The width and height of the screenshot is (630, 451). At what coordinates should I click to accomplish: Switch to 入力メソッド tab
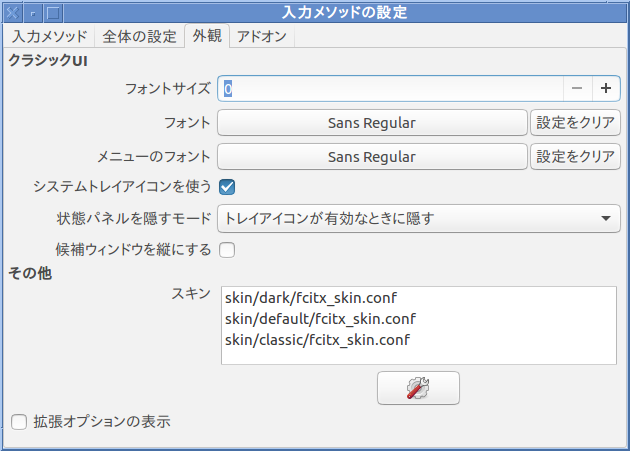[49, 36]
